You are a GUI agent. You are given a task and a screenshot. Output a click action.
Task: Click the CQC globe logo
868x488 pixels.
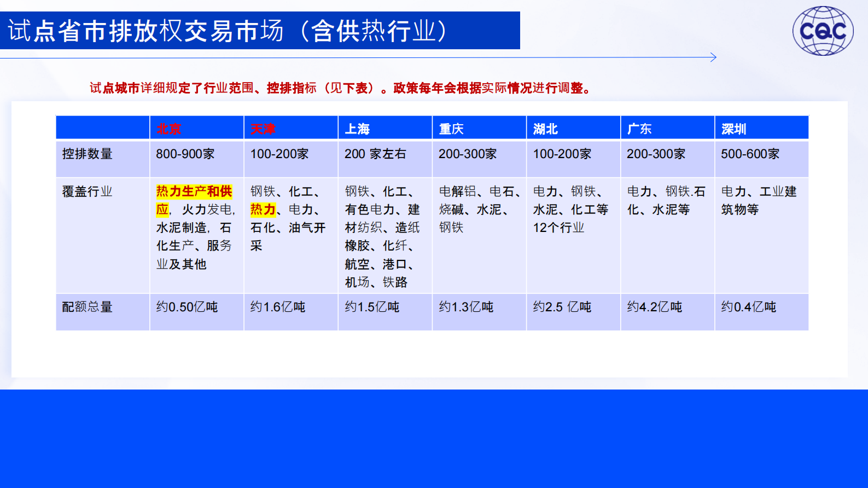click(823, 31)
